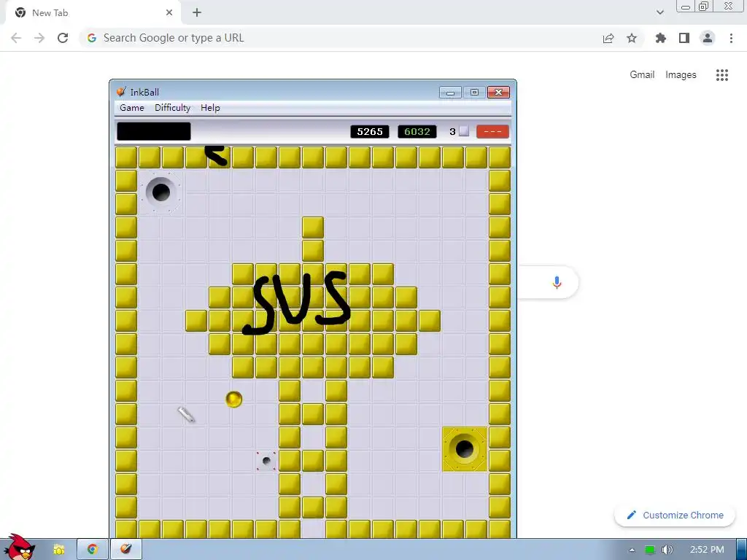Open the Gmail link
This screenshot has width=747, height=560.
(642, 75)
